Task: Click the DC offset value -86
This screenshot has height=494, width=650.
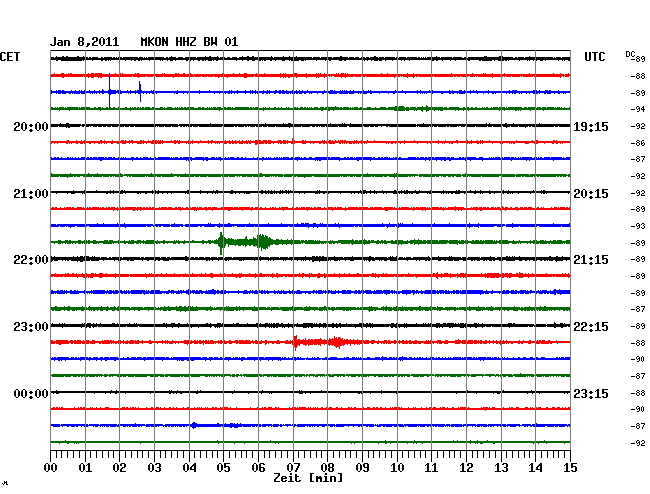Action: click(638, 143)
